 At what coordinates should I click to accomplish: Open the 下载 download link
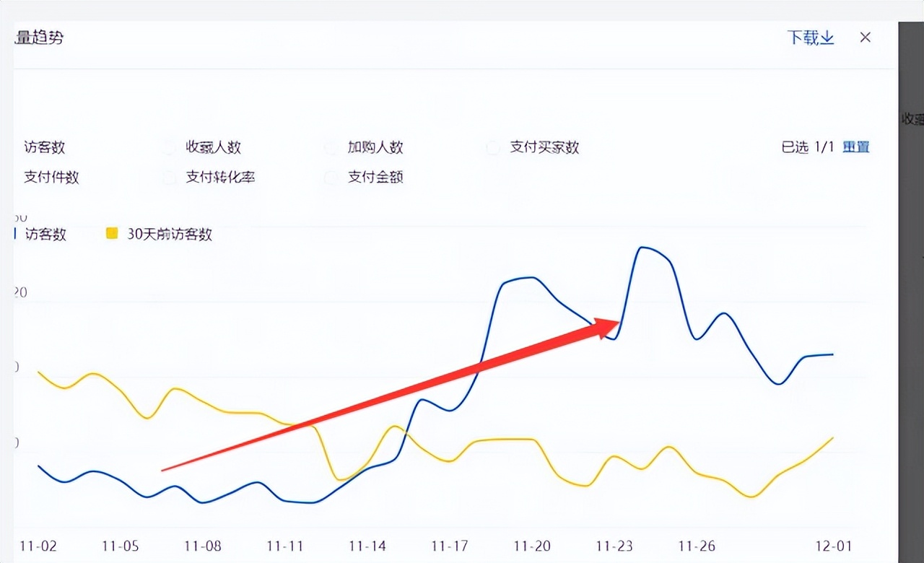[803, 38]
